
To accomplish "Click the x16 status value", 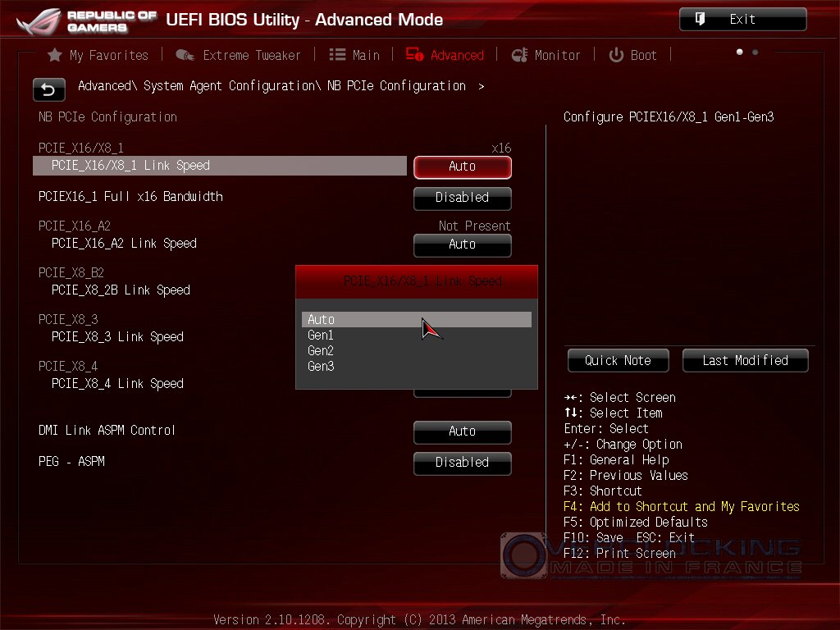I will 501,148.
